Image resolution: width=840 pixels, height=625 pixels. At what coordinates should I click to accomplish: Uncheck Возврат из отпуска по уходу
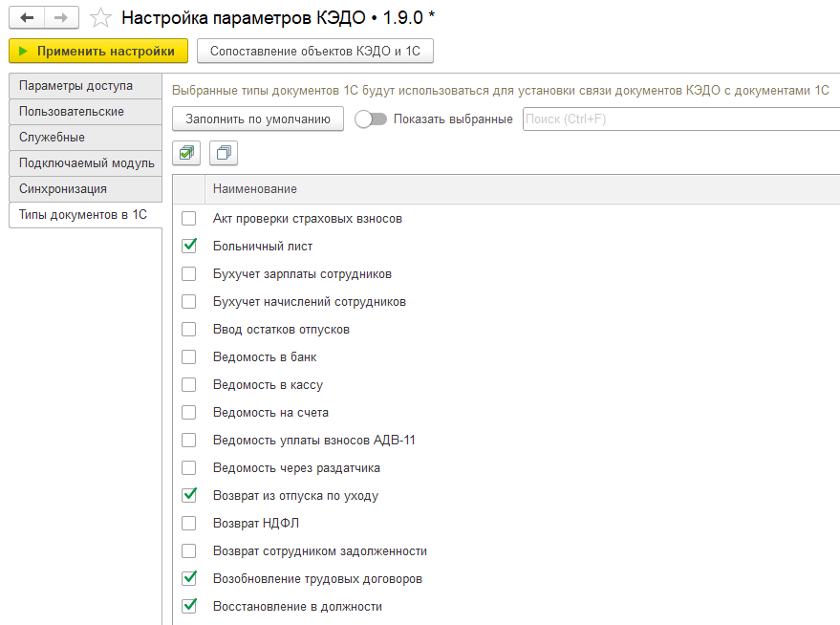(189, 495)
